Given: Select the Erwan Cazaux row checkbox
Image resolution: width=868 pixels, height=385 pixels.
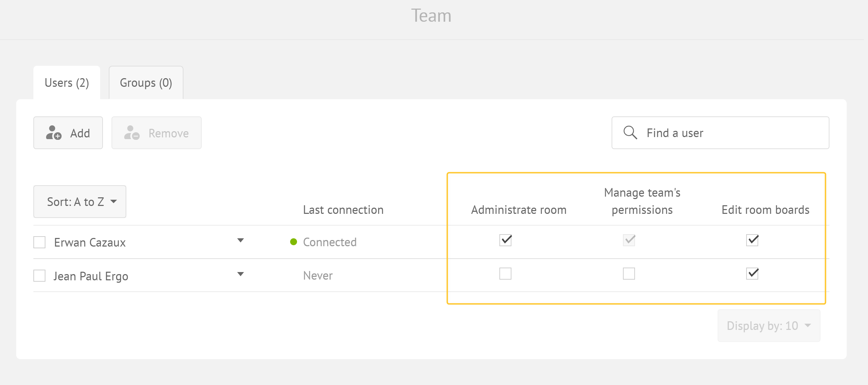Looking at the screenshot, I should coord(40,242).
